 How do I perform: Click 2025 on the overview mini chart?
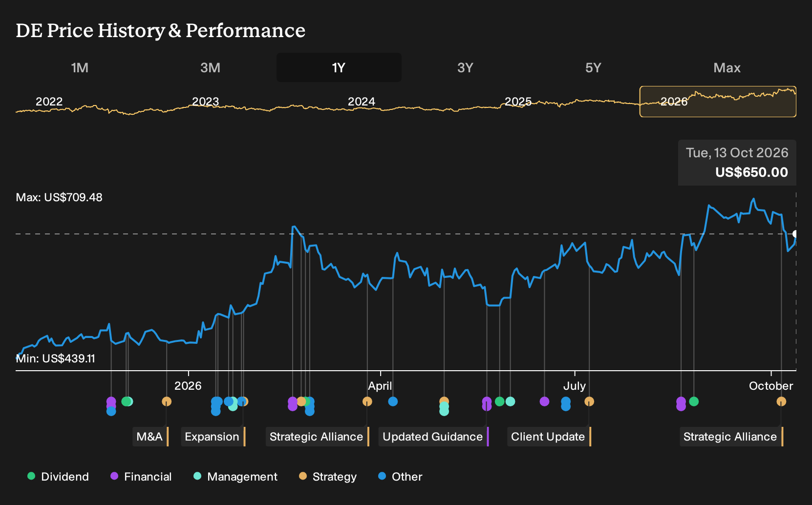(x=518, y=102)
